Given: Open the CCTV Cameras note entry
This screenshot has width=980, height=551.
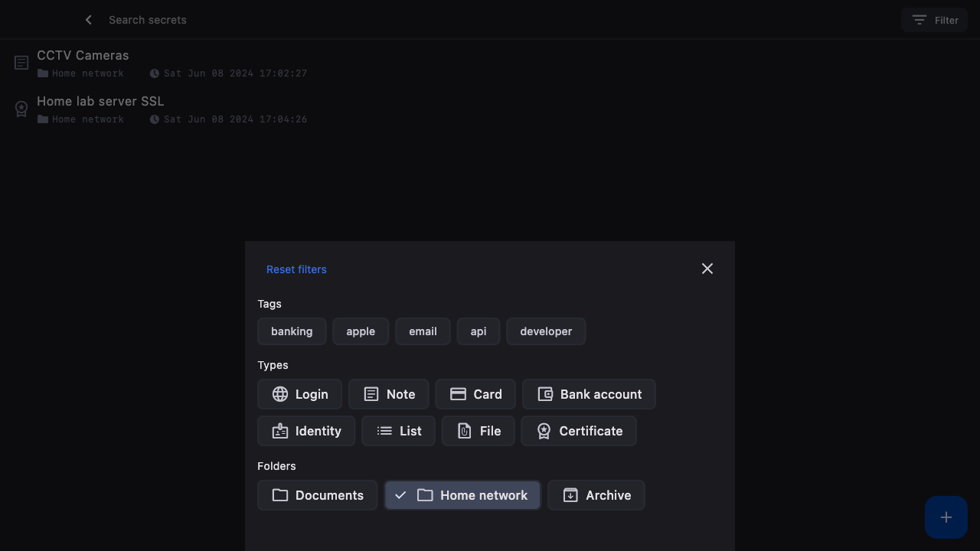Looking at the screenshot, I should pyautogui.click(x=83, y=56).
